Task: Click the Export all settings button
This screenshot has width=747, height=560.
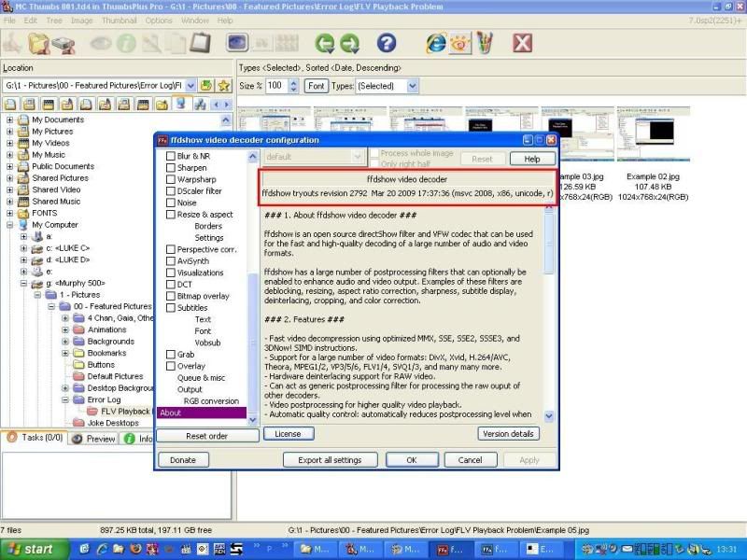Action: click(x=330, y=460)
